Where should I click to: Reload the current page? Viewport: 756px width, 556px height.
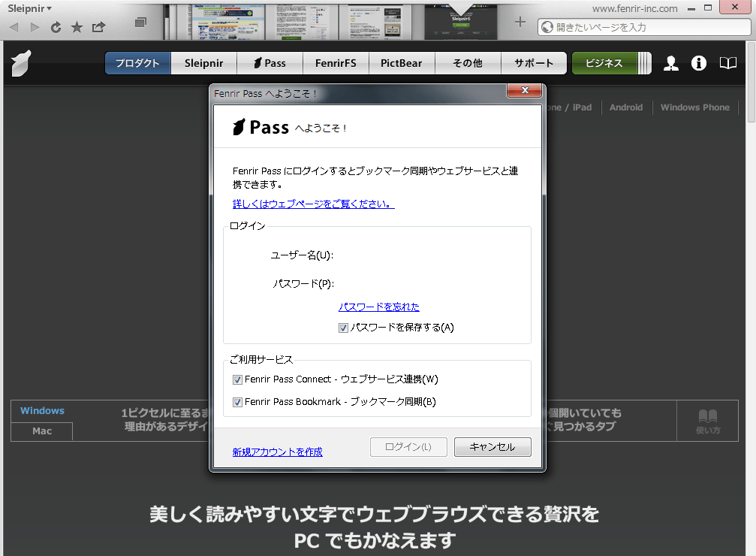56,28
